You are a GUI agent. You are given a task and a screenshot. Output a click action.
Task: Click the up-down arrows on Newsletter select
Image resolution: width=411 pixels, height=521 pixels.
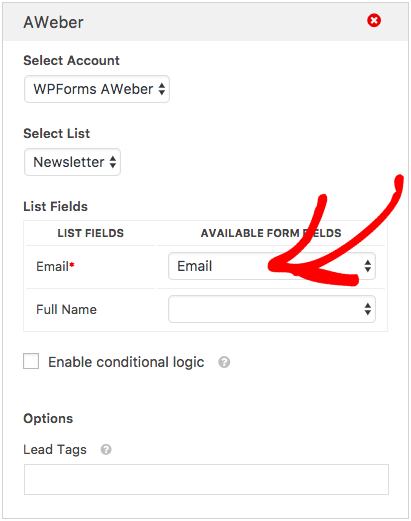coord(113,162)
